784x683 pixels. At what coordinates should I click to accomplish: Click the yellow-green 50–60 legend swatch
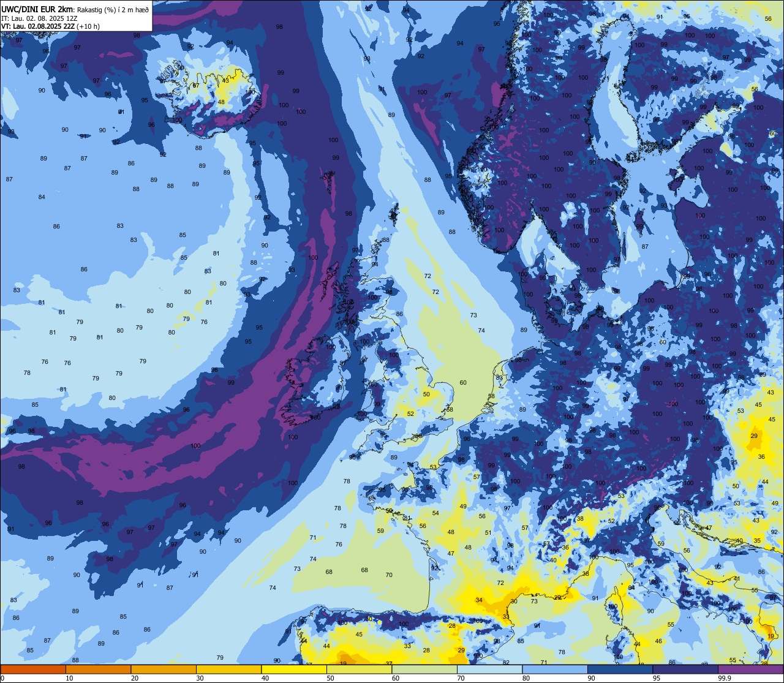coord(359,669)
